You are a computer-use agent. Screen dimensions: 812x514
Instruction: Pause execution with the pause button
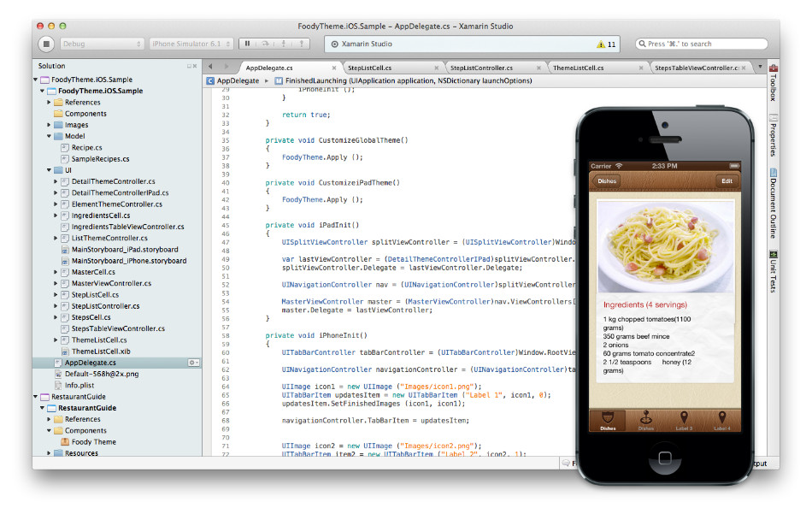(x=248, y=44)
